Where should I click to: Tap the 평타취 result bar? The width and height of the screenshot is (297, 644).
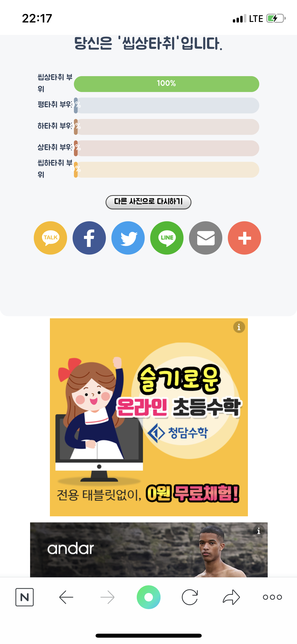[x=167, y=105]
